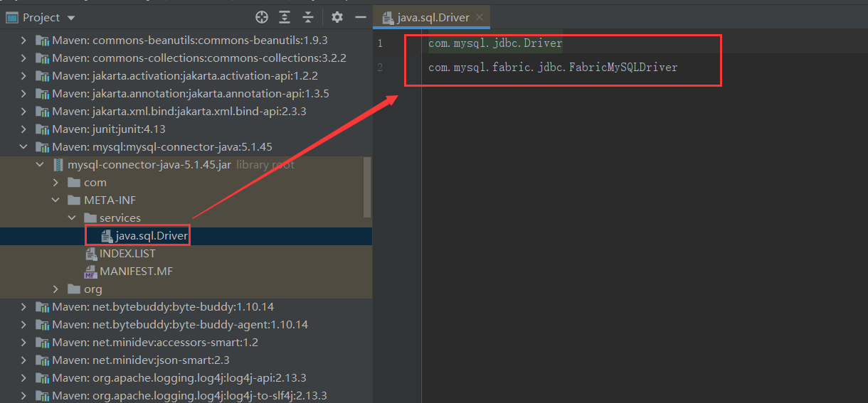Click library icon of junit:junit:4.13

pyautogui.click(x=42, y=129)
